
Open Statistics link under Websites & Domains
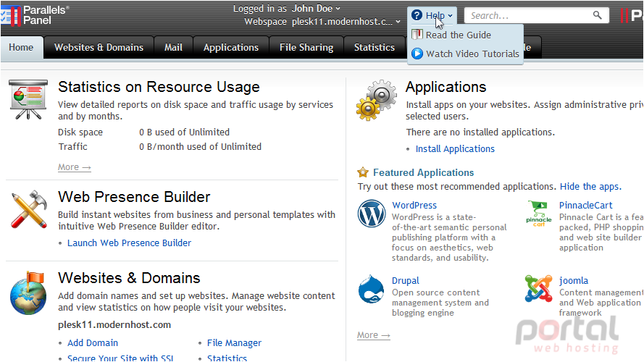click(x=227, y=358)
